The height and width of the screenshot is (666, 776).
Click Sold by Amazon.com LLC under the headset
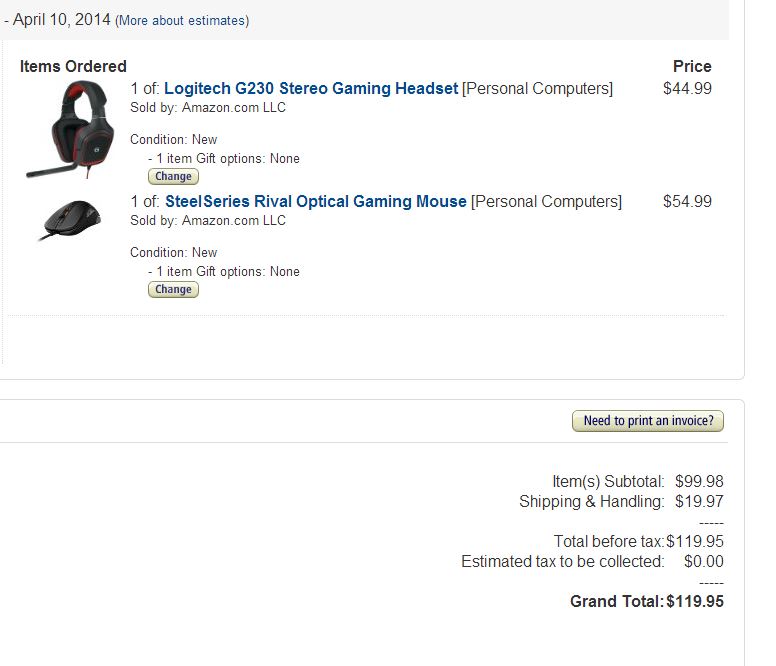coord(208,108)
